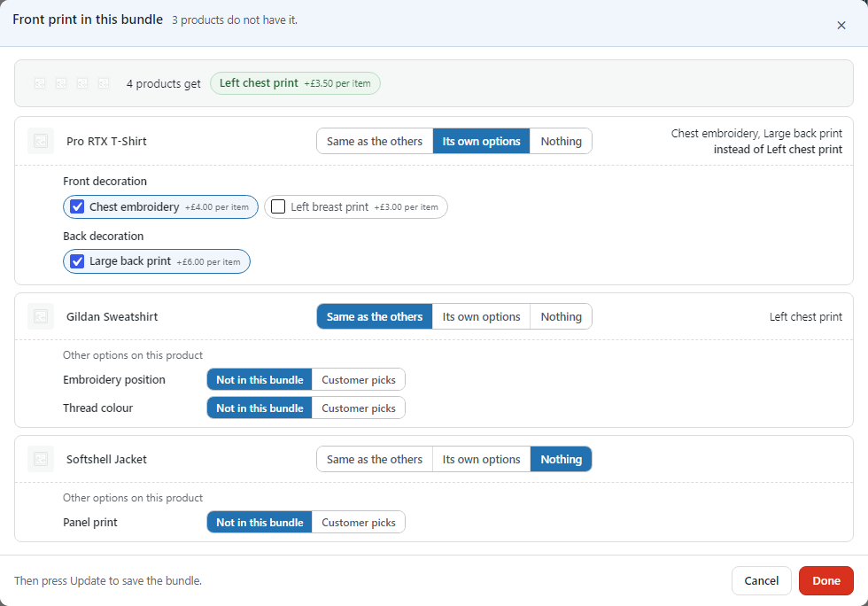
Task: Set Softshell Jacket to Same as the others
Action: coord(375,459)
